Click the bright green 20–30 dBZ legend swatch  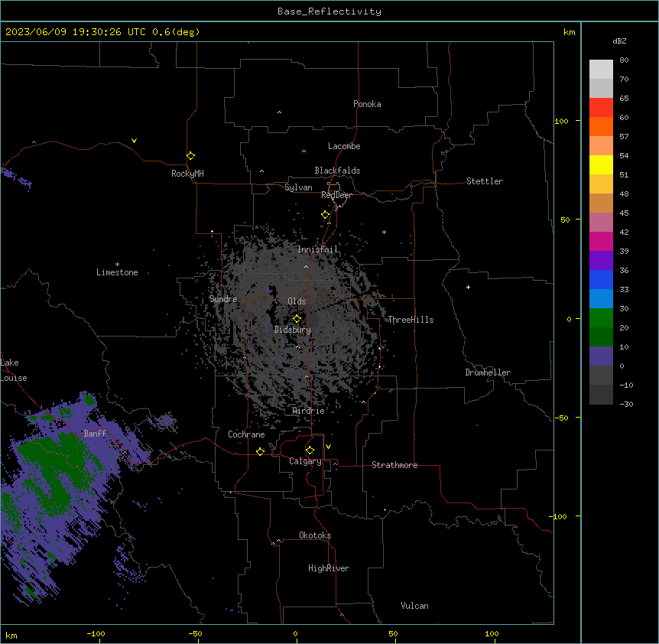601,318
